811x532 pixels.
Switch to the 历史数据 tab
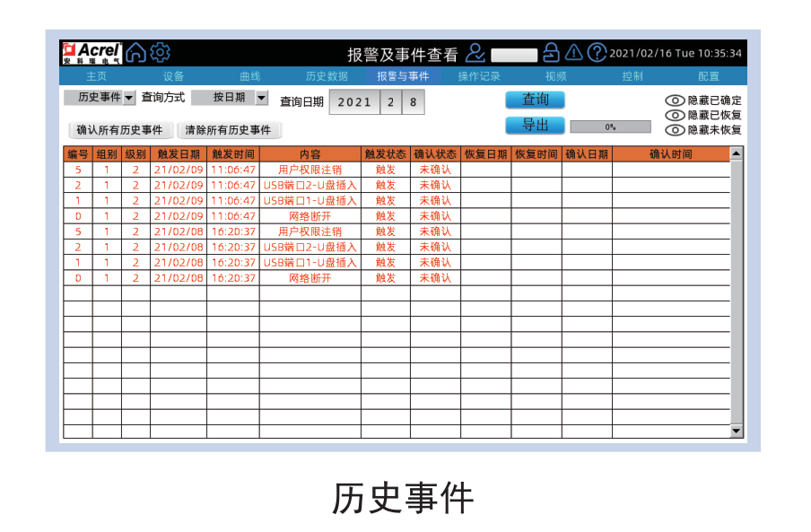pyautogui.click(x=327, y=76)
